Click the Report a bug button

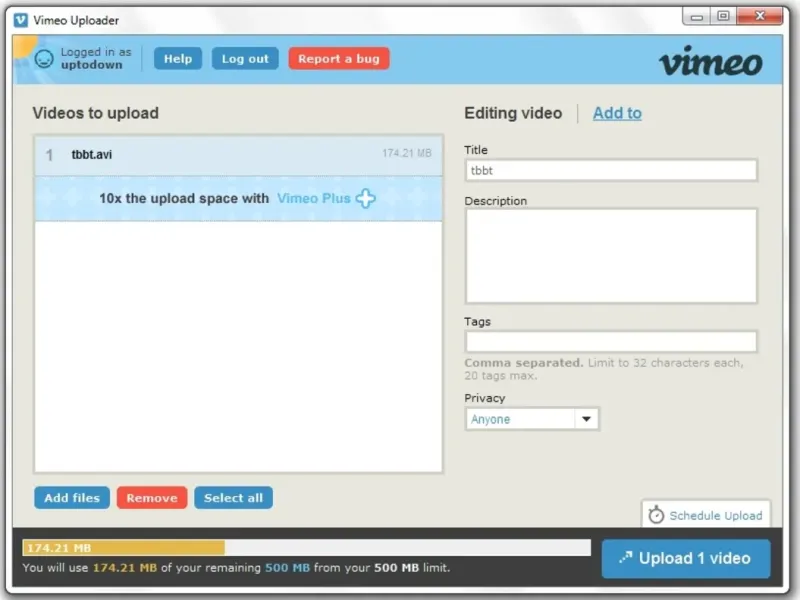coord(339,59)
